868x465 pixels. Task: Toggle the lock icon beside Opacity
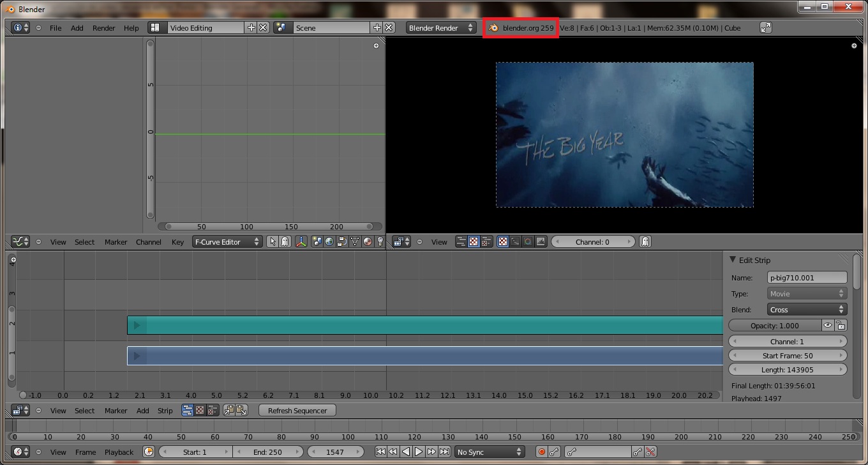coord(841,325)
